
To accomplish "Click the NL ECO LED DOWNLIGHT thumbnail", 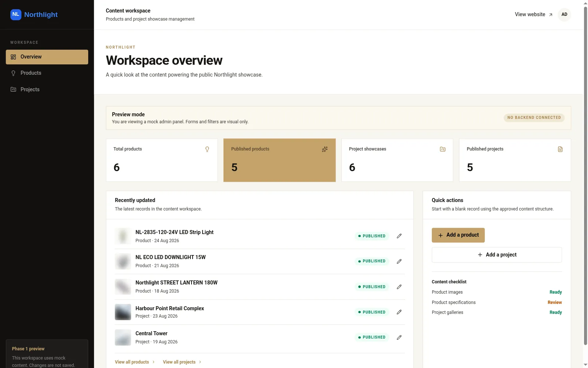I will coord(123,261).
